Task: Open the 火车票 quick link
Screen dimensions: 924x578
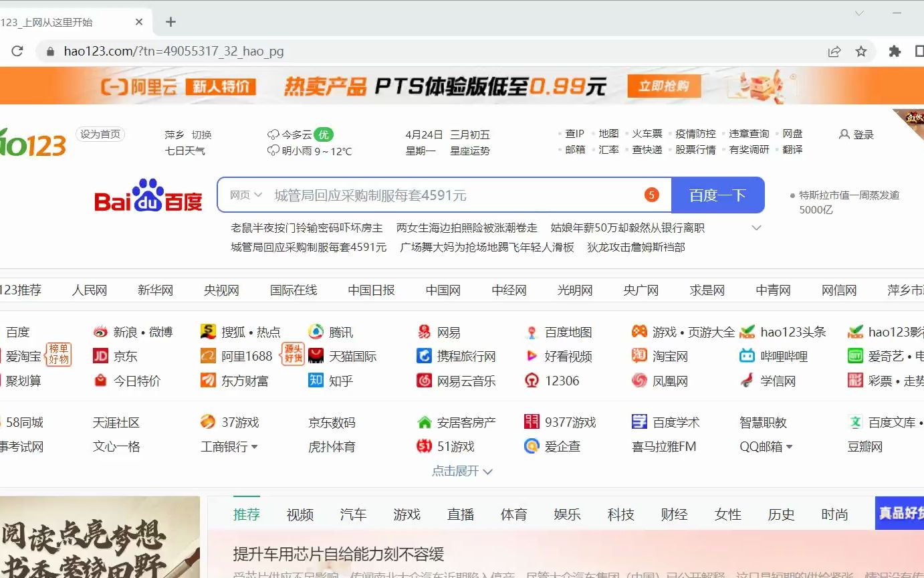Action: (647, 133)
